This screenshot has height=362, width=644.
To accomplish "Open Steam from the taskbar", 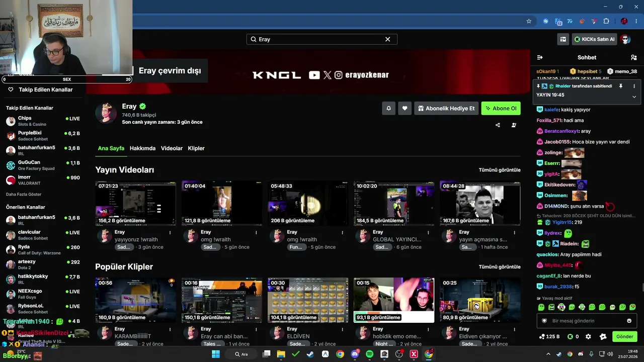I will pyautogui.click(x=310, y=354).
